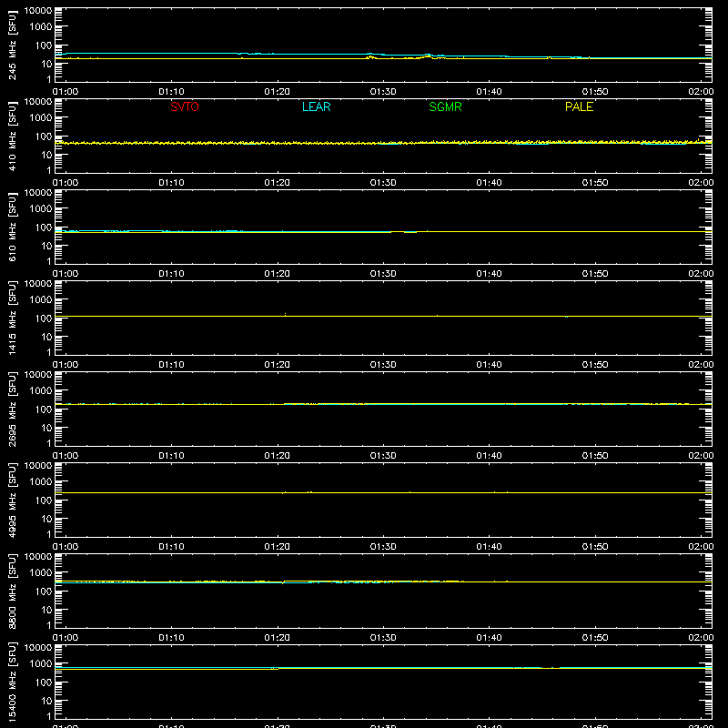Click the small 1415 MHz spike near 01:21
Viewport: 728px width, 728px height.
(x=285, y=315)
